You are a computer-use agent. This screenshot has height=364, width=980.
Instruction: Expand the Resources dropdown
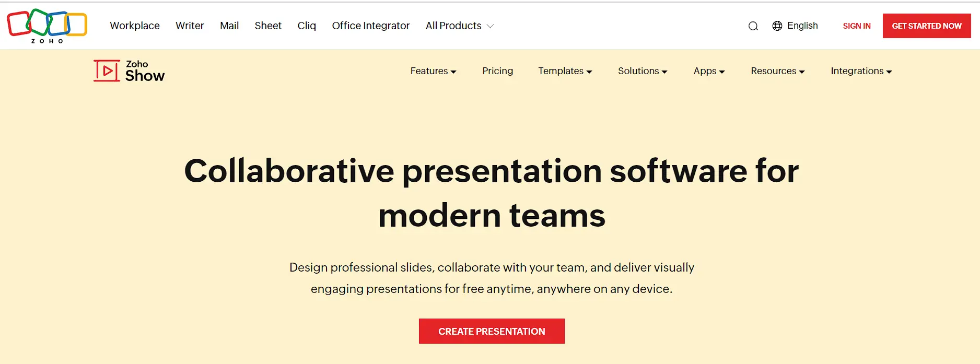point(778,71)
